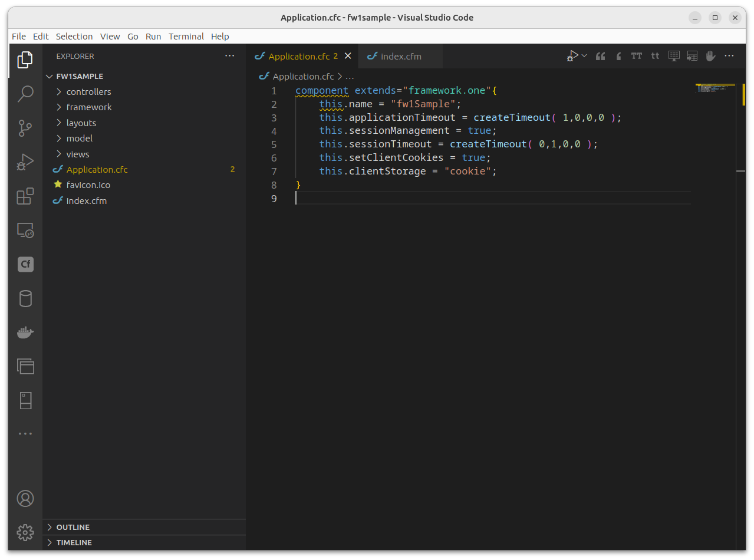Image resolution: width=754 pixels, height=560 pixels.
Task: Open the Run and Debug view
Action: 25,162
